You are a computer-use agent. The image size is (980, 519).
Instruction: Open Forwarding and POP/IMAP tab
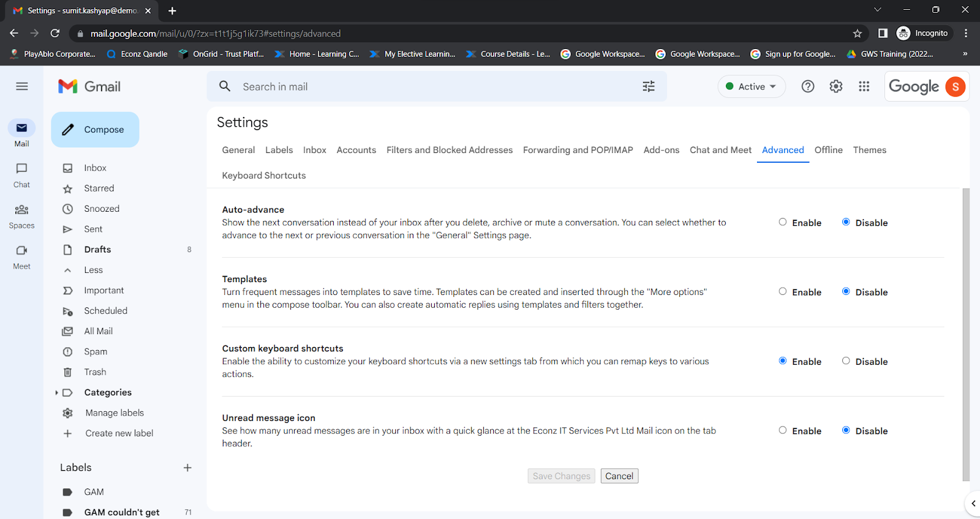click(578, 150)
